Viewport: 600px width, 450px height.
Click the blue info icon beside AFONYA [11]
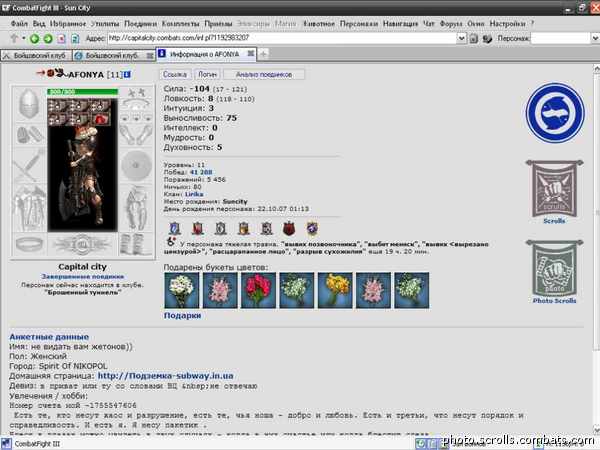coord(127,74)
